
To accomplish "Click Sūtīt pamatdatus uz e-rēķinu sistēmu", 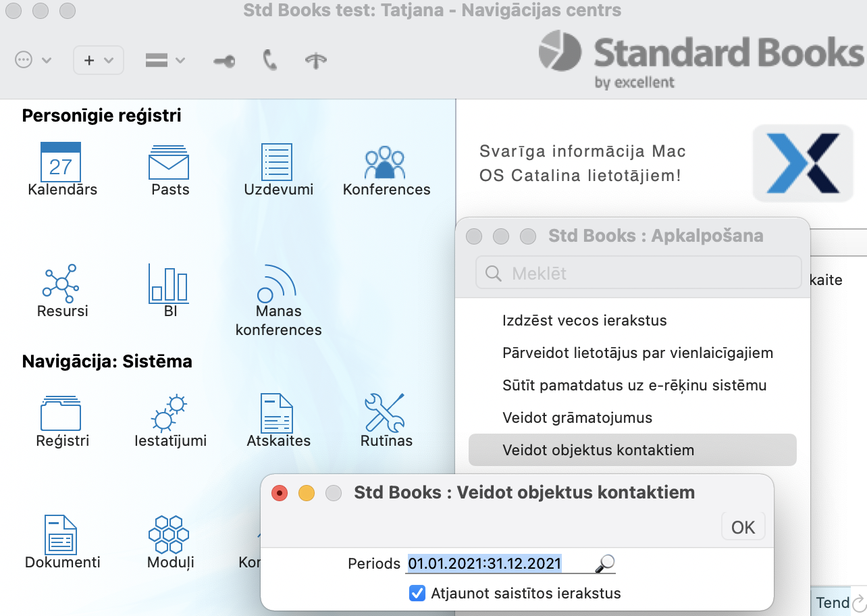I will [x=634, y=385].
